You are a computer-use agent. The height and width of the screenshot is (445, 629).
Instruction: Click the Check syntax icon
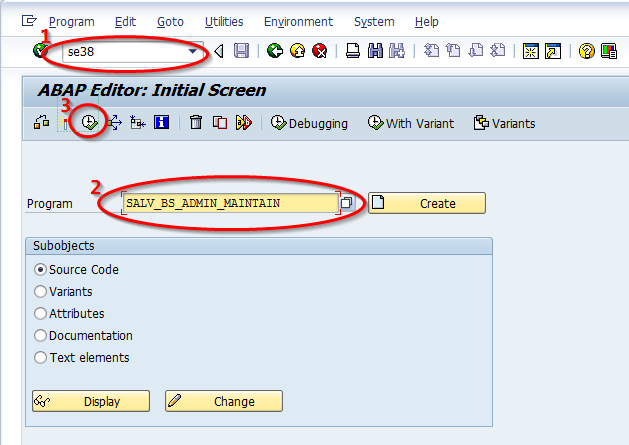click(41, 122)
